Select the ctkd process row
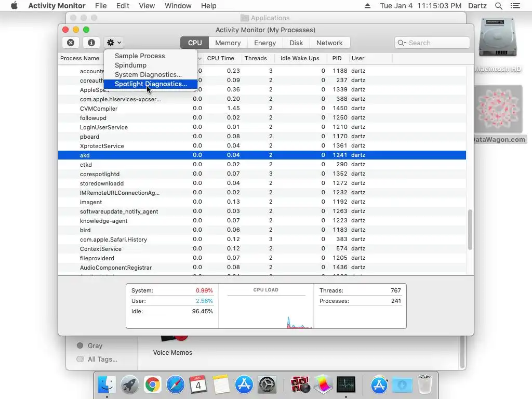The image size is (532, 399). point(262,165)
